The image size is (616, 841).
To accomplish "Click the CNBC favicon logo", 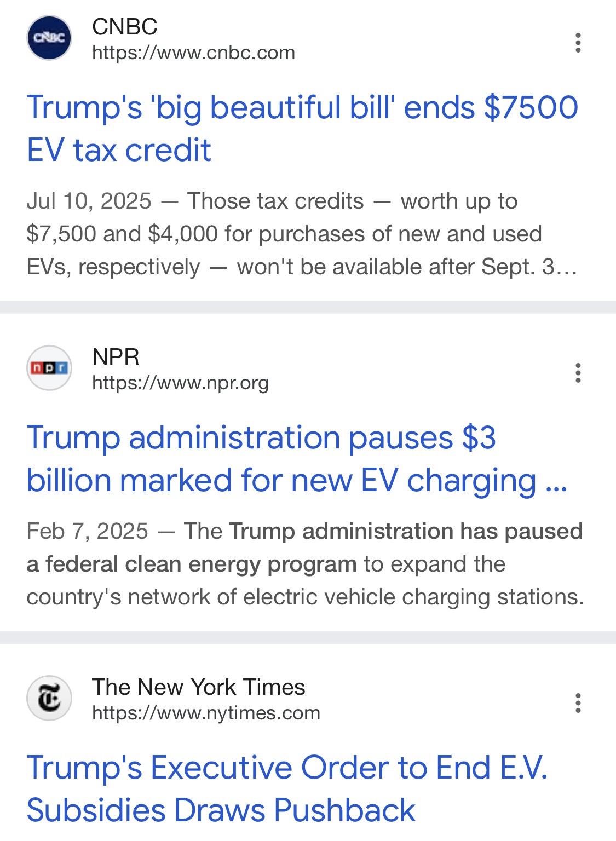I will pos(49,38).
